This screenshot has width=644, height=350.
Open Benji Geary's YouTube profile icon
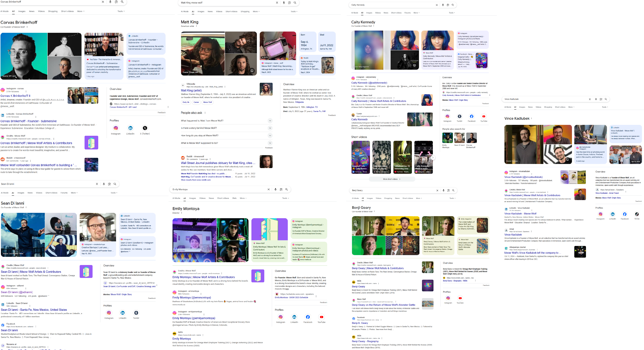click(x=460, y=298)
